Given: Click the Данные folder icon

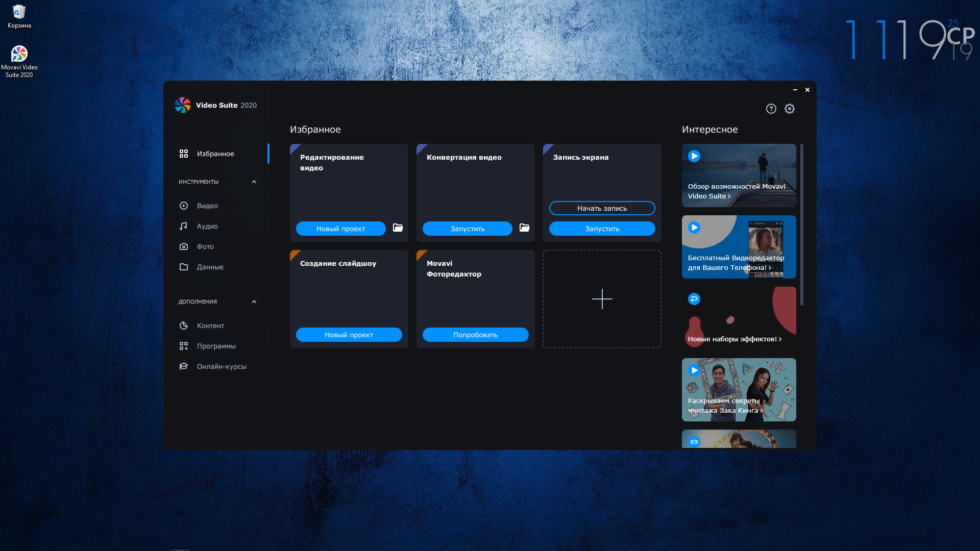Looking at the screenshot, I should tap(184, 267).
